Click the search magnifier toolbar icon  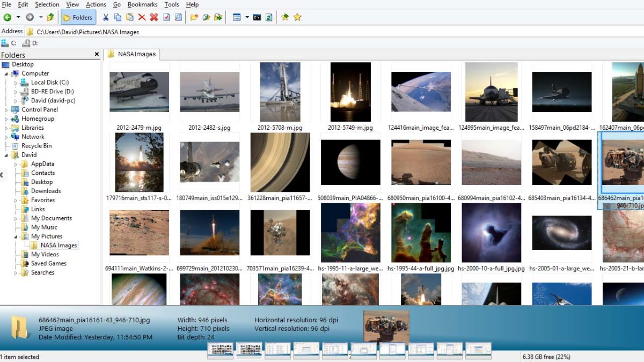coord(178,17)
